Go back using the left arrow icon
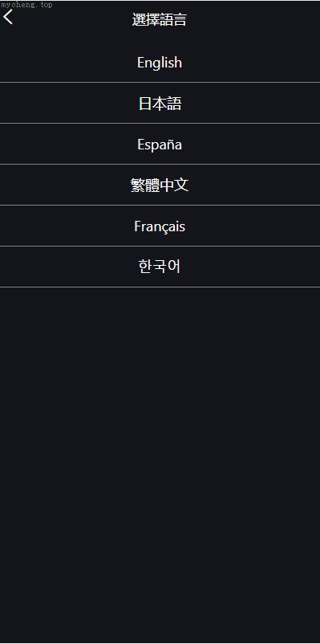Screen dimensions: 320x644 click(8, 17)
